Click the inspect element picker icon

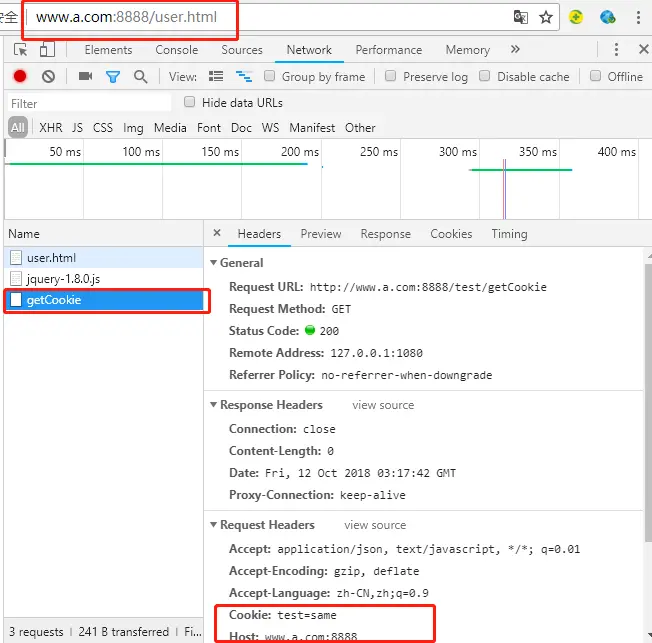(x=20, y=50)
